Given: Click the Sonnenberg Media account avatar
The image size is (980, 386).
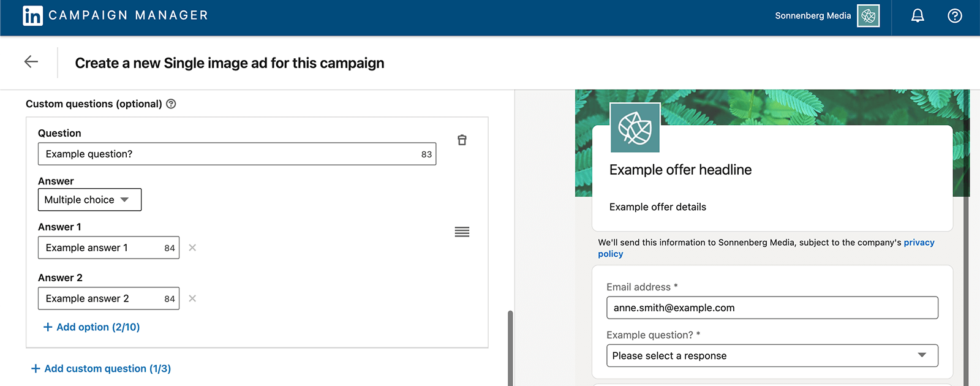Looking at the screenshot, I should 869,16.
